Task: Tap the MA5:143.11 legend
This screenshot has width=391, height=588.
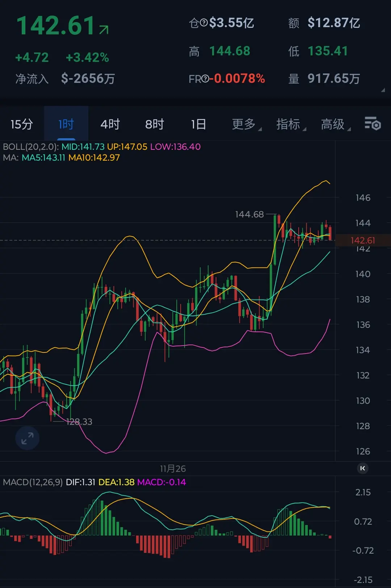Action: (43, 157)
